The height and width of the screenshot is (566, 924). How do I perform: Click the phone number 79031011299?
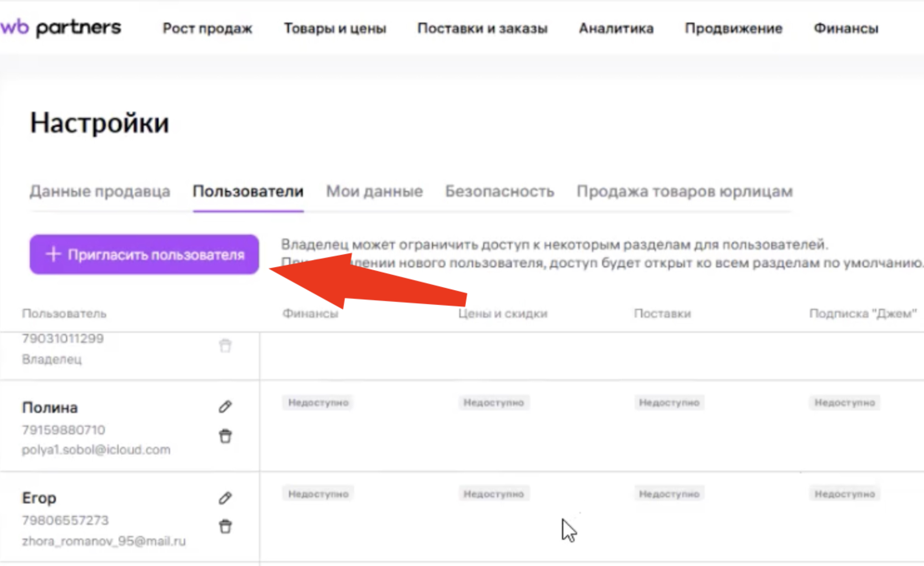pyautogui.click(x=63, y=338)
